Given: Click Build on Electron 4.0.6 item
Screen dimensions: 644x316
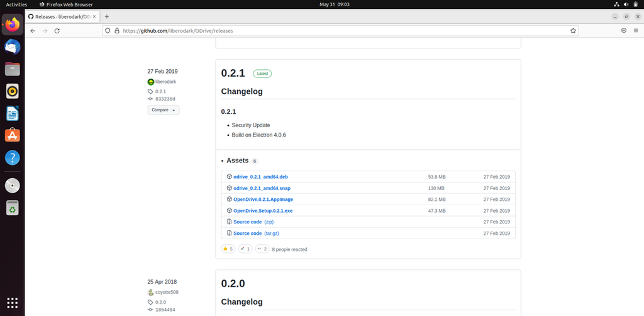Looking at the screenshot, I should (x=258, y=135).
